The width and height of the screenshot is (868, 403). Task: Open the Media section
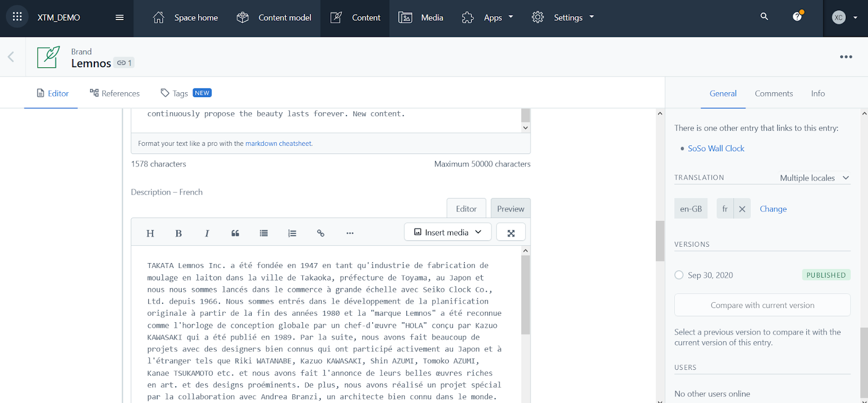pyautogui.click(x=421, y=17)
